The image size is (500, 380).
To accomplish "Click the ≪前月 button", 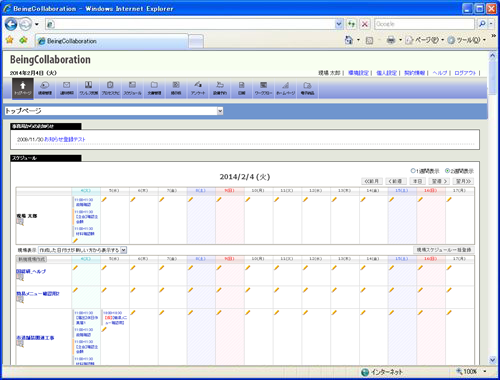I will [372, 181].
